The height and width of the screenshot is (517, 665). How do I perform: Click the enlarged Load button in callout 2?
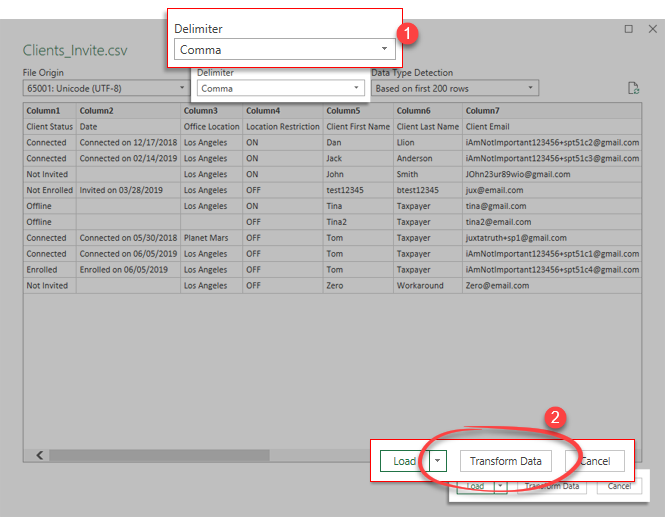pos(404,461)
